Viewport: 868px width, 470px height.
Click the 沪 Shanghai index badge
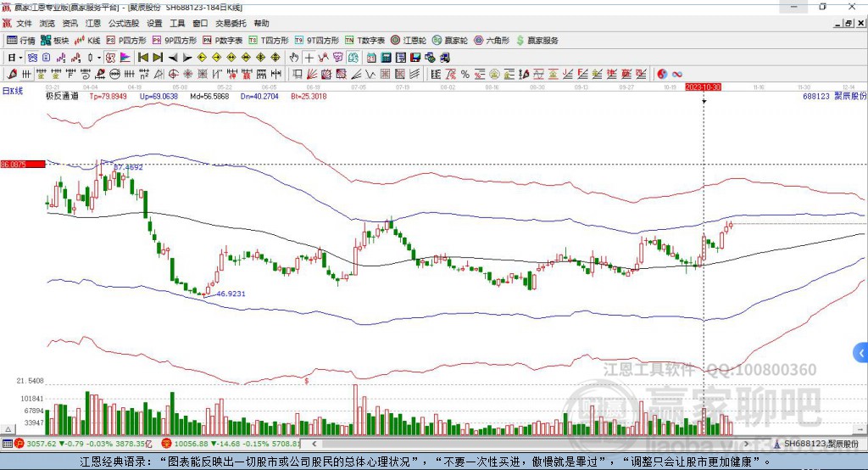[x=19, y=444]
